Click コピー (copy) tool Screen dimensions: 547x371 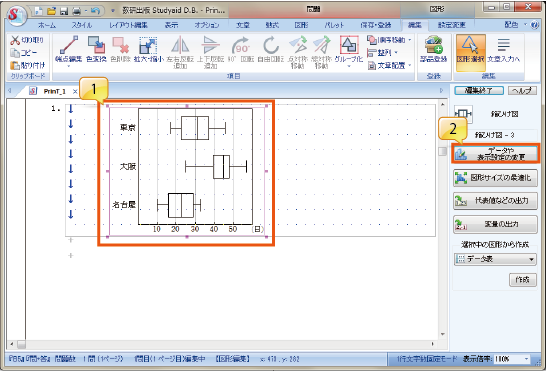click(24, 53)
